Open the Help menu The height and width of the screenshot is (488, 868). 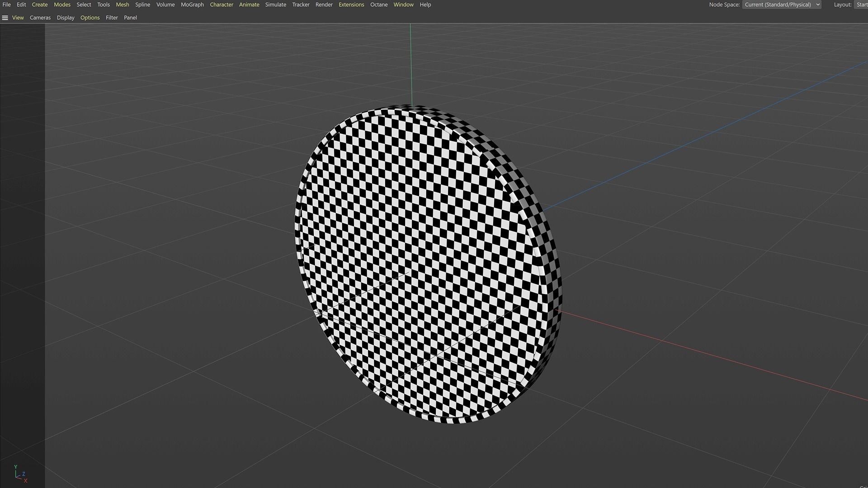[425, 5]
